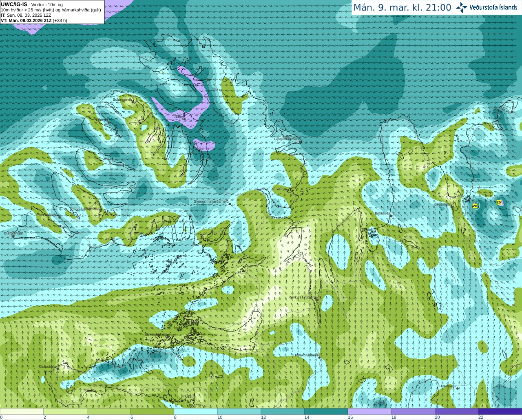Select the 20–22 m/s violet legend swatch

pyautogui.click(x=456, y=411)
